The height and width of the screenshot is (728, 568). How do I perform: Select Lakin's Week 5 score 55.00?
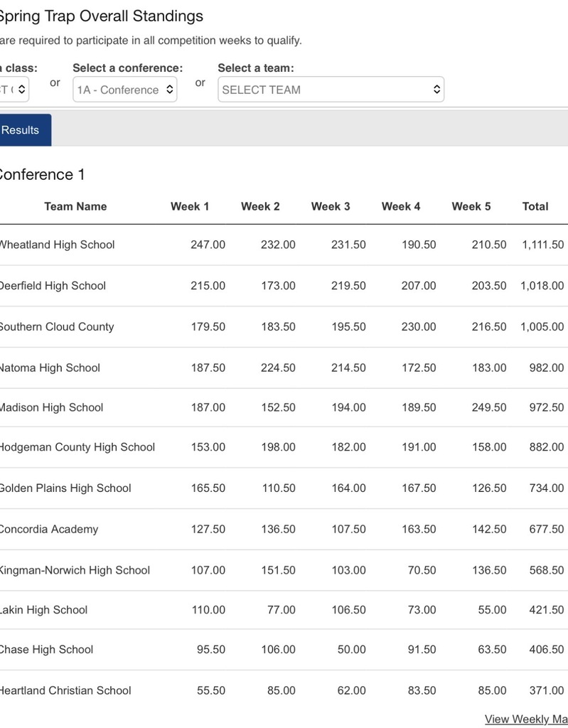click(x=493, y=609)
